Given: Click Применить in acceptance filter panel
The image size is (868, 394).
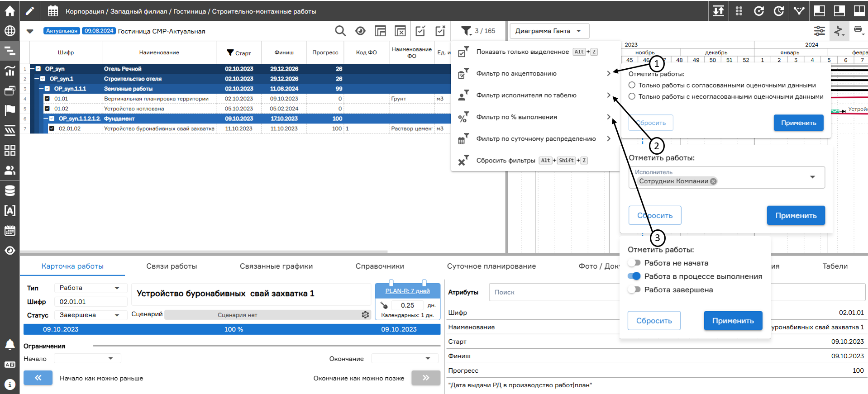Looking at the screenshot, I should tap(798, 123).
